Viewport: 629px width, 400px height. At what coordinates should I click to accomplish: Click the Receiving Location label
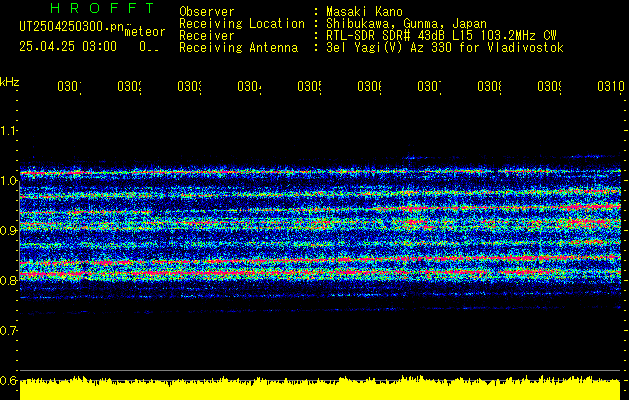[242, 24]
